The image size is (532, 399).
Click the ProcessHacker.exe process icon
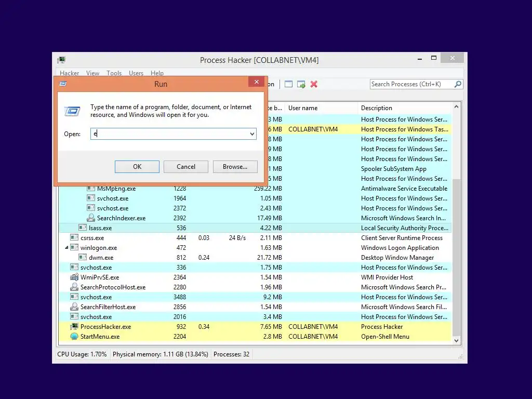pyautogui.click(x=74, y=326)
